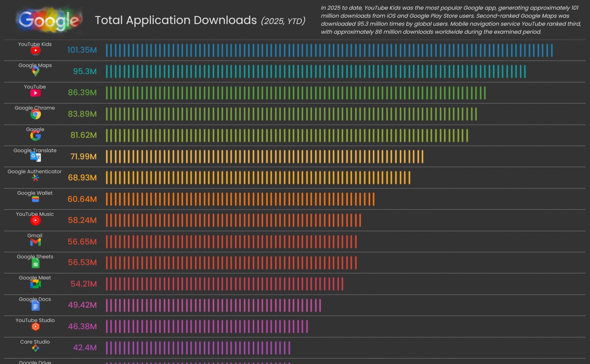
Task: Click the Google Chrome download bar
Action: [x=291, y=114]
